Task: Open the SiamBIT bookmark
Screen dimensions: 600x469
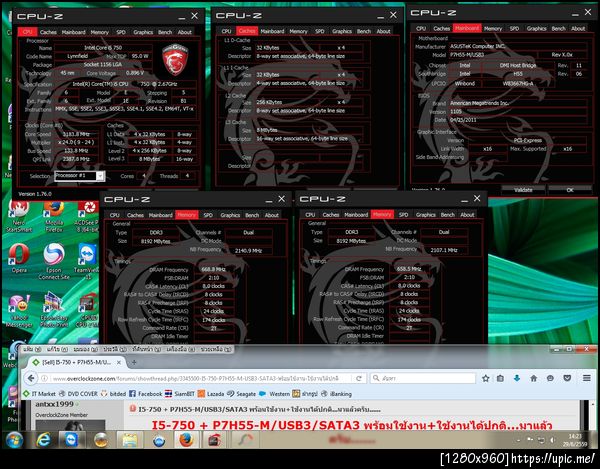Action: tap(180, 394)
